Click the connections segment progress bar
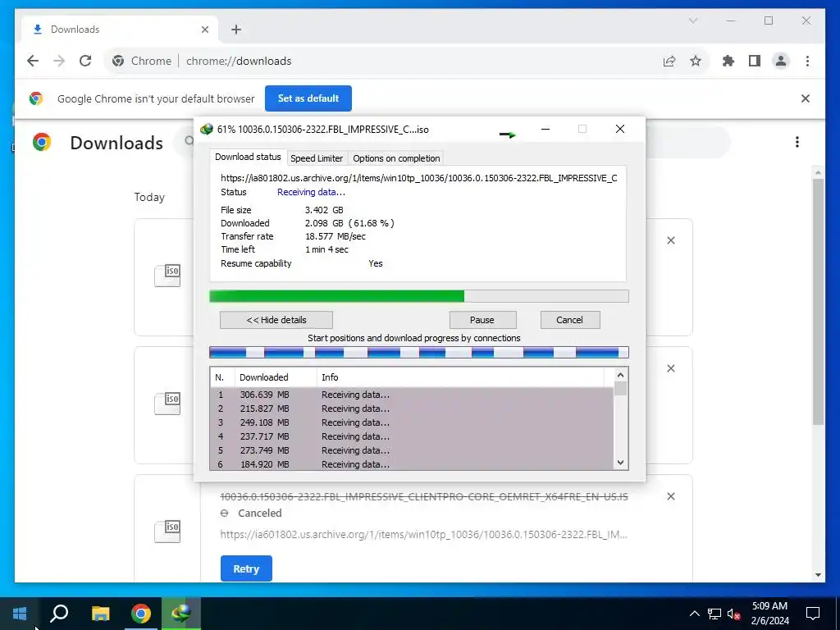This screenshot has width=840, height=630. pyautogui.click(x=419, y=353)
